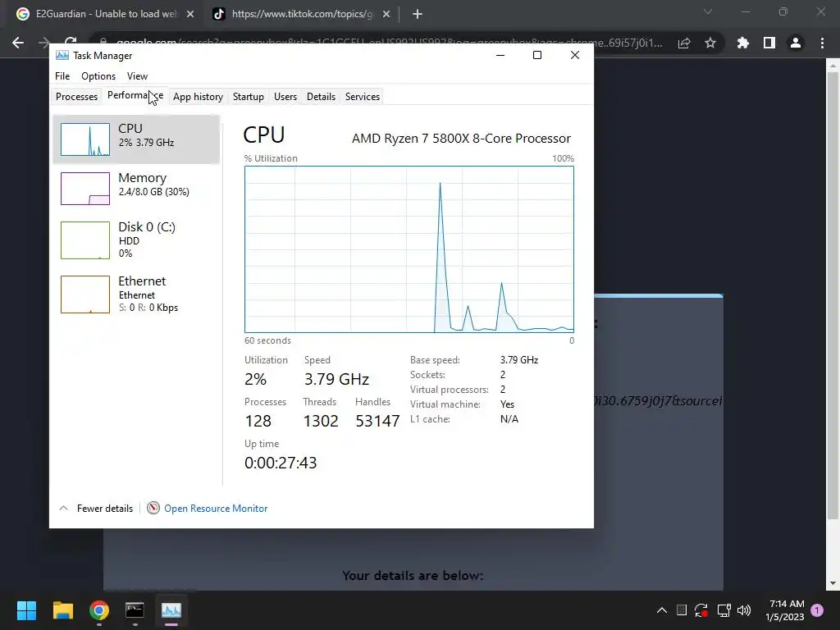Image resolution: width=840 pixels, height=630 pixels.
Task: Select the Memory performance graph thumbnail
Action: tap(85, 188)
